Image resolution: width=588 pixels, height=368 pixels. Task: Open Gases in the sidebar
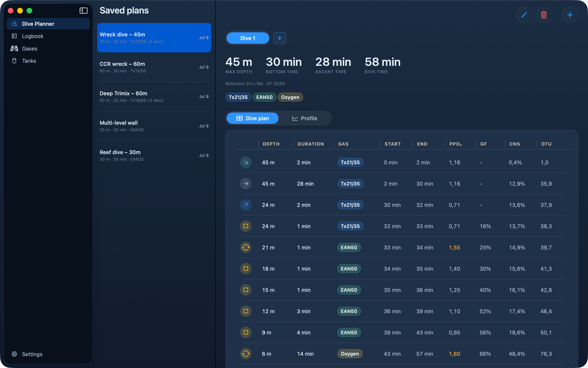tap(48, 48)
